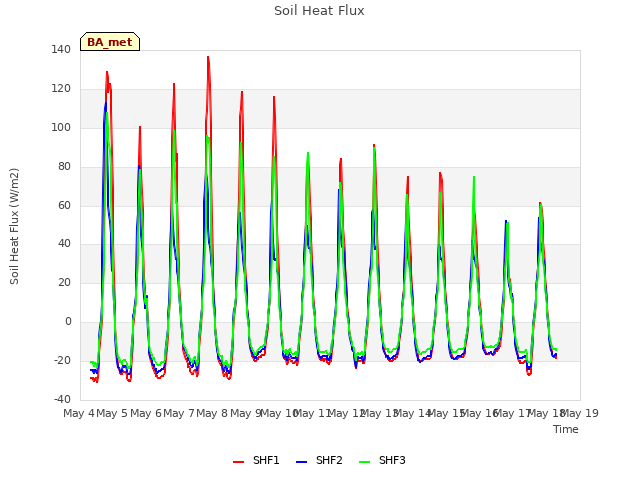Click the -20 y-axis tick value
Screen dimensions: 640x480
coord(62,360)
